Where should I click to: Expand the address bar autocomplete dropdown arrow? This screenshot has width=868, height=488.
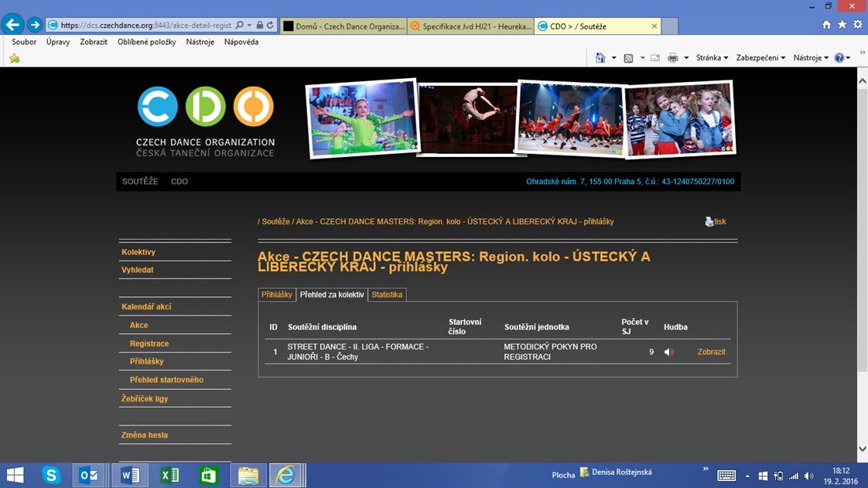[x=249, y=26]
